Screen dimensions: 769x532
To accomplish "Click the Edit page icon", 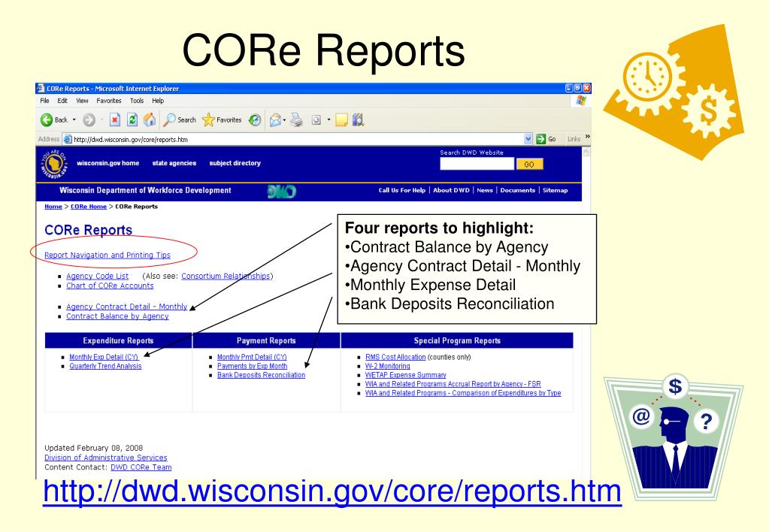I will point(316,119).
